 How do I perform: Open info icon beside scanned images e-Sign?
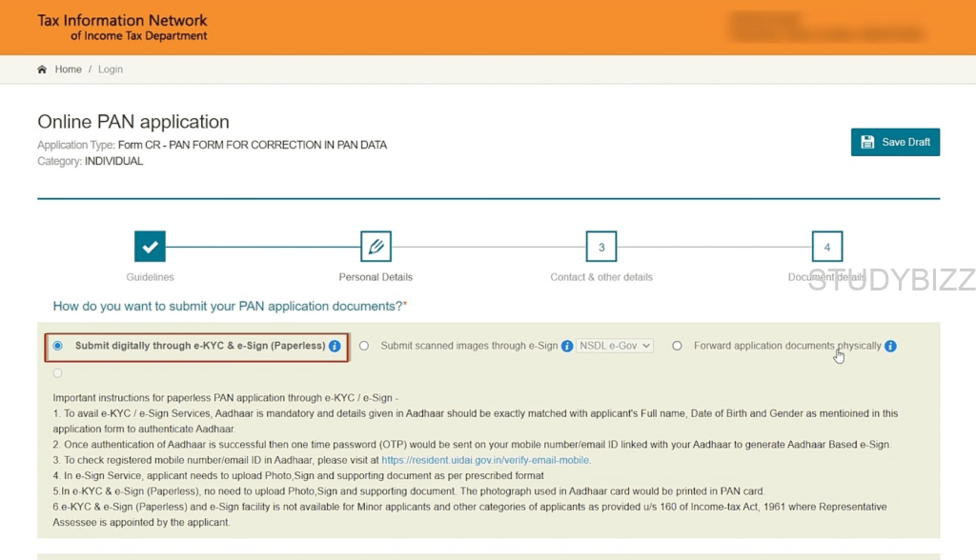(567, 347)
